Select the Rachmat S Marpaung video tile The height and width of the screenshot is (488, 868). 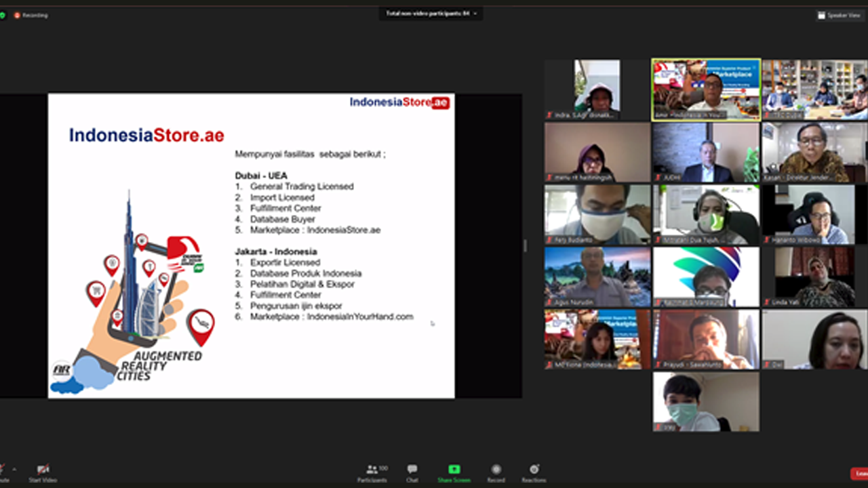click(x=706, y=277)
